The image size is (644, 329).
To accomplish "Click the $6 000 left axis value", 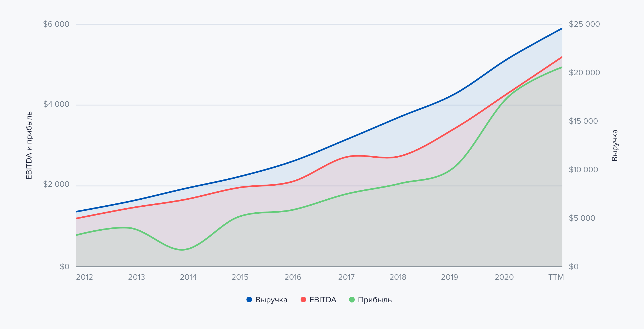I will pyautogui.click(x=56, y=24).
